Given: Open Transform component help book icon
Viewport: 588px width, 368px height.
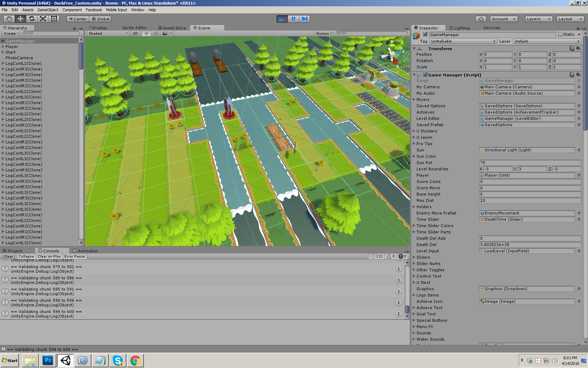Looking at the screenshot, I should [x=572, y=48].
